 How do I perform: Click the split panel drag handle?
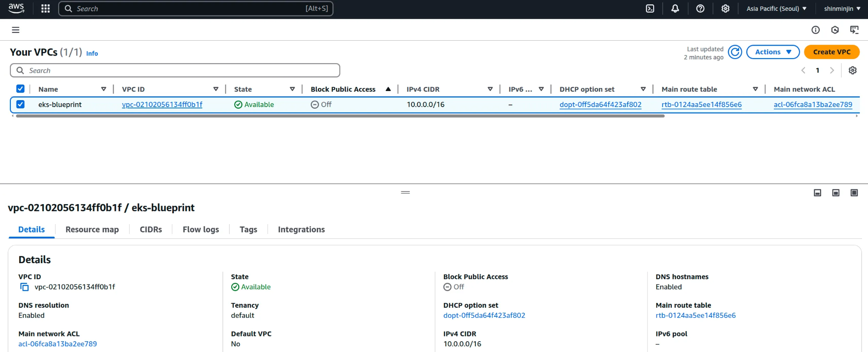405,192
